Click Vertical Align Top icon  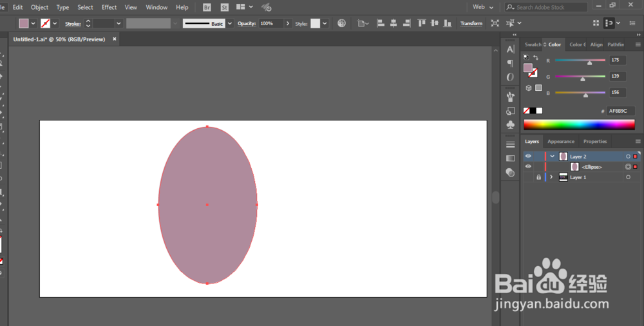point(422,23)
